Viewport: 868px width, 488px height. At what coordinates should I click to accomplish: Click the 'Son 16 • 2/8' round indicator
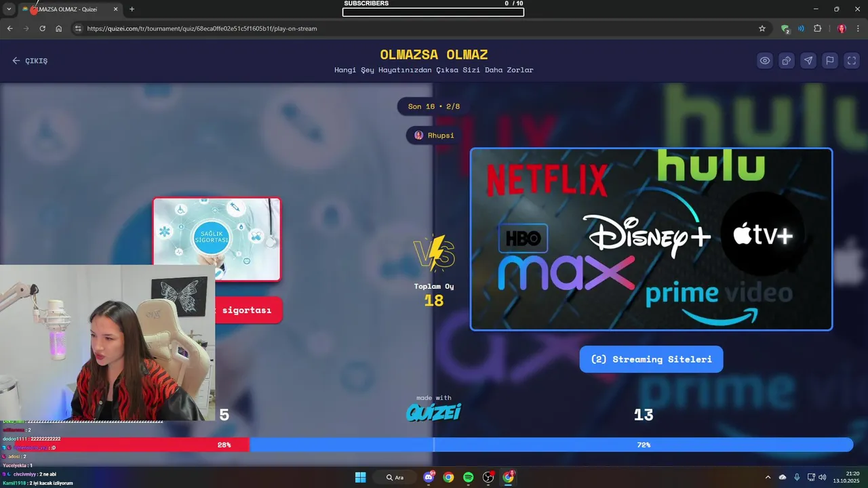pos(434,106)
